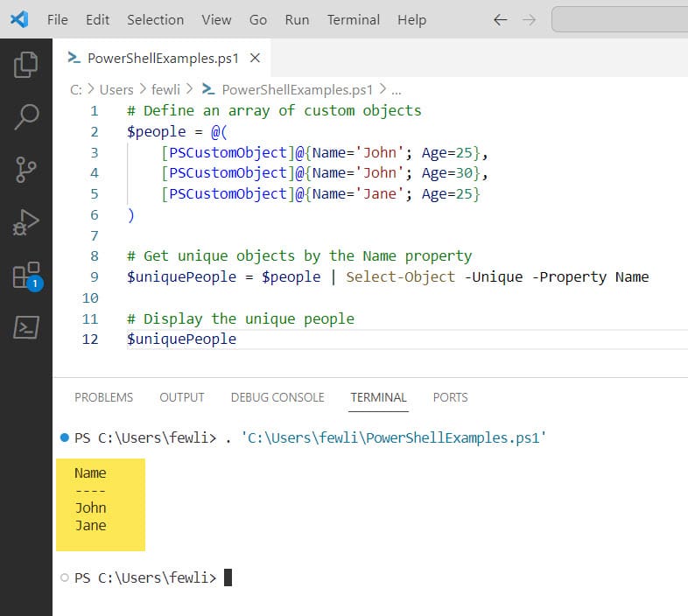The image size is (688, 616).
Task: Open the Source Control view icon
Action: coord(26,170)
